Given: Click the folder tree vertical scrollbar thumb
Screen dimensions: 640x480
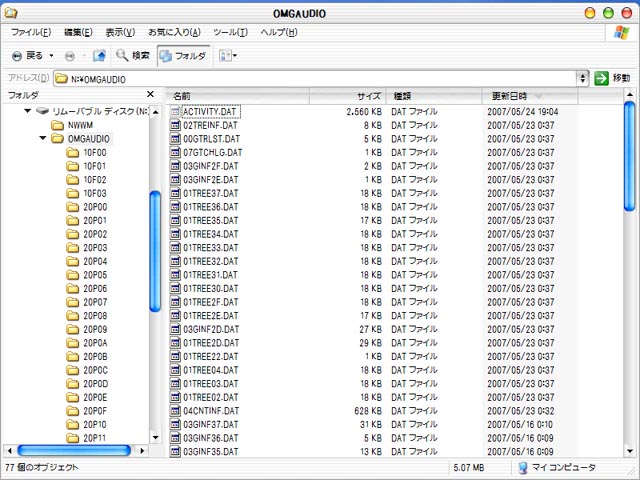Looking at the screenshot, I should coord(155,251).
